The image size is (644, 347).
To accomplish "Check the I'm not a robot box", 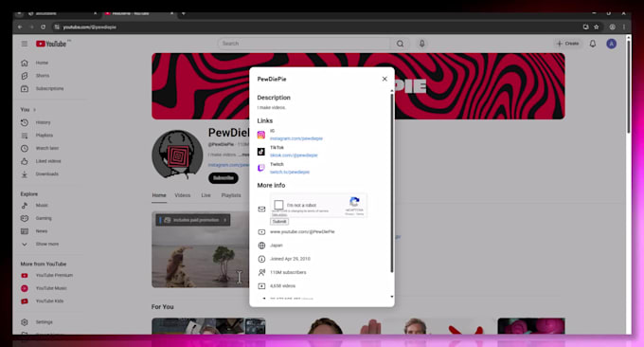I will 278,205.
